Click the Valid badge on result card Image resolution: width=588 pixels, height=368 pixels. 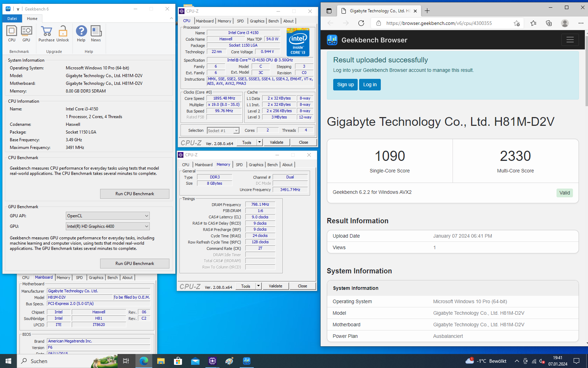(x=564, y=193)
